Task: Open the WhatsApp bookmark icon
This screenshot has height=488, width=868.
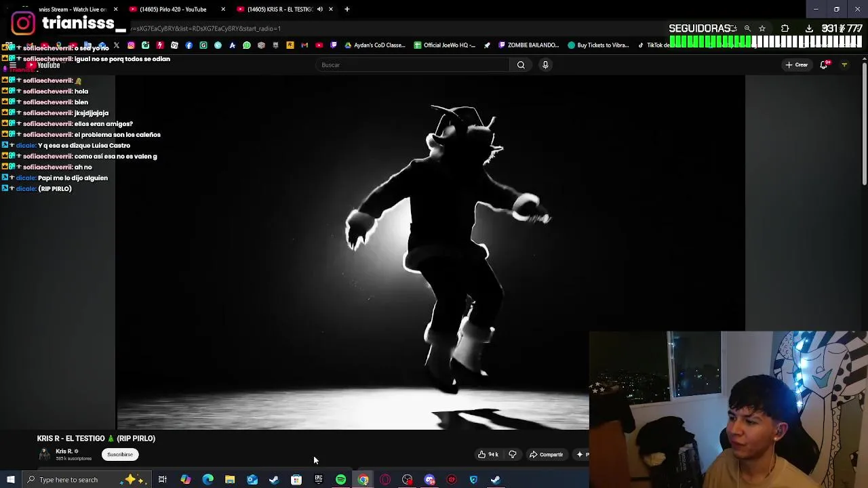Action: pos(247,45)
